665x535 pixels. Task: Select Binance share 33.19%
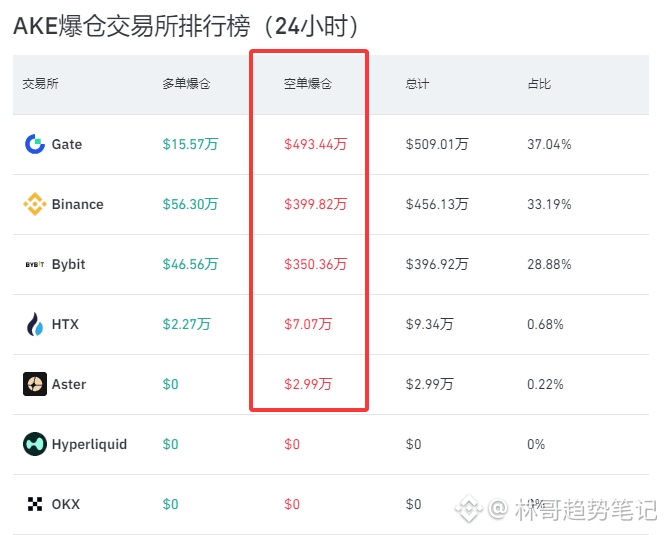tap(549, 204)
